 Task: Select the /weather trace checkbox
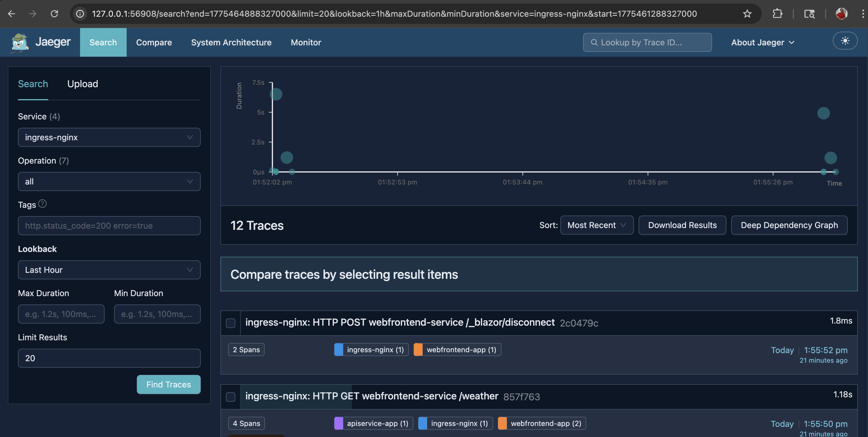(x=231, y=397)
